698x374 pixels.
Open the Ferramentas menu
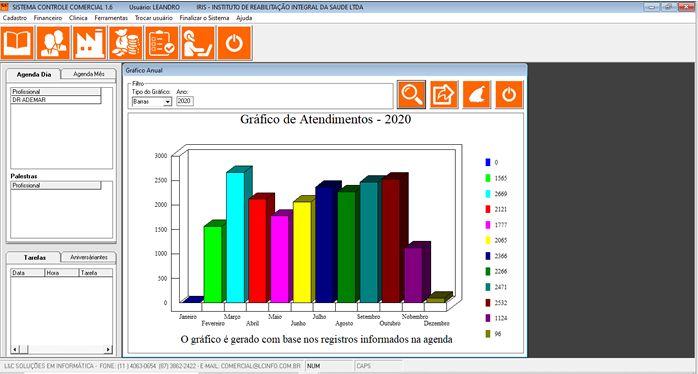[x=111, y=18]
